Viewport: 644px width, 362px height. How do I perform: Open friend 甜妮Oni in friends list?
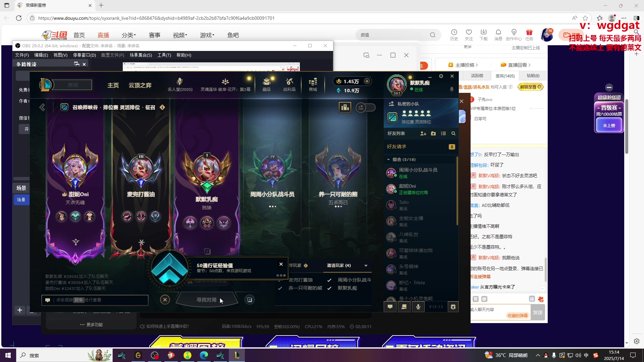pyautogui.click(x=421, y=189)
